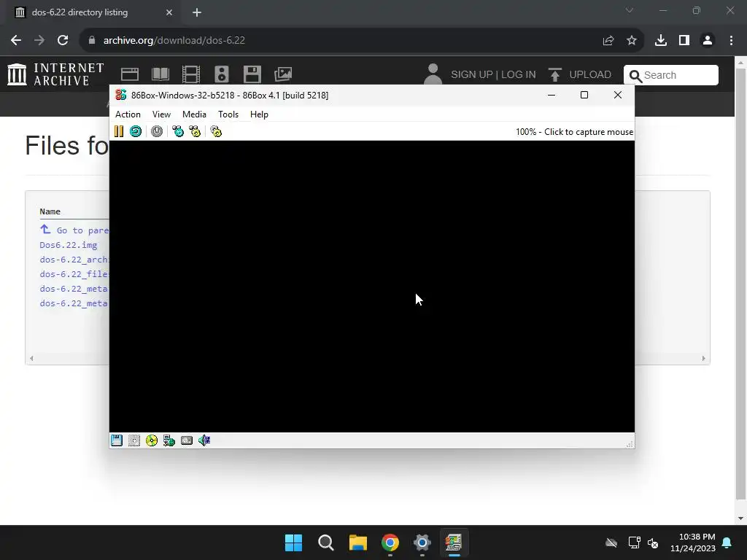Open the Chrome profile icon
Screen dimensions: 747x560
[708, 41]
